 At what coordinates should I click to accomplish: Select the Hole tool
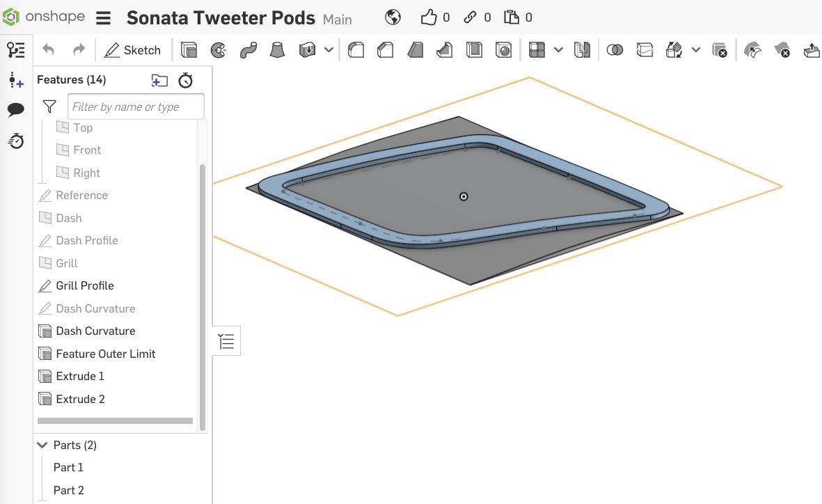tap(504, 50)
